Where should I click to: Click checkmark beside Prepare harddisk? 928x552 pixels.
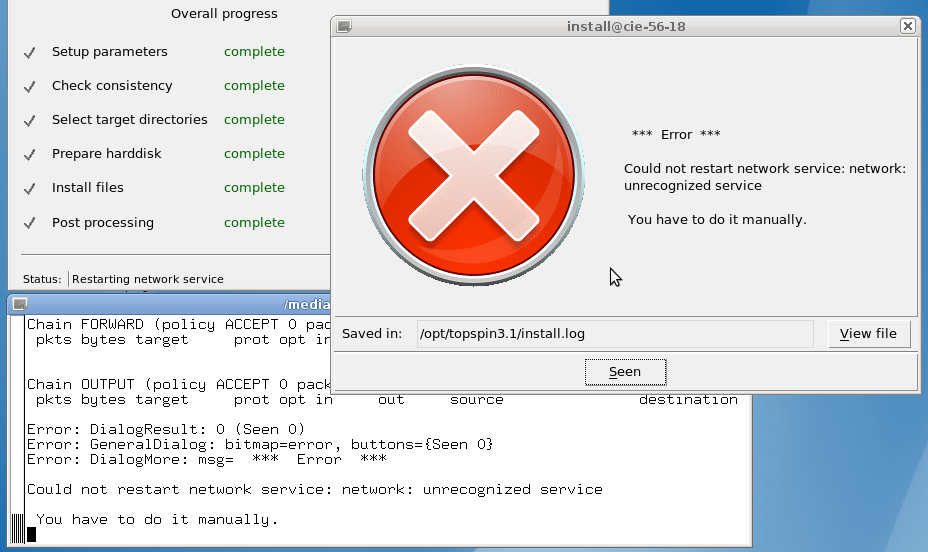pyautogui.click(x=30, y=154)
